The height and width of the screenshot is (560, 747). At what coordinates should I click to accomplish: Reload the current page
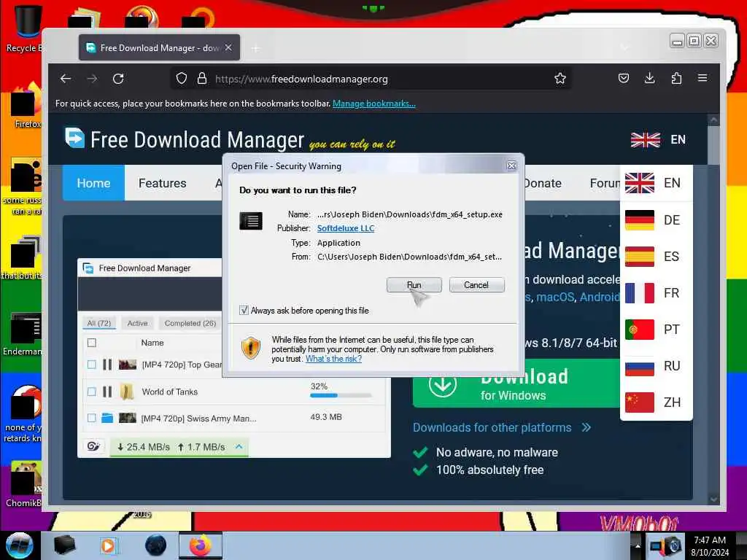(118, 79)
